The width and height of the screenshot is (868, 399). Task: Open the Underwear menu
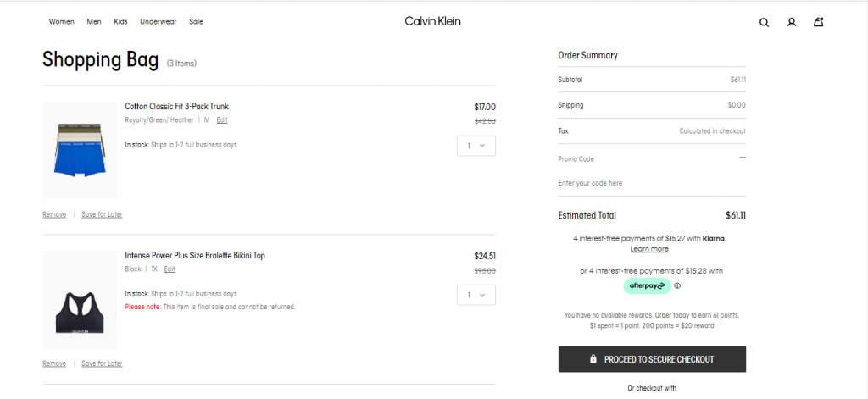tap(159, 22)
